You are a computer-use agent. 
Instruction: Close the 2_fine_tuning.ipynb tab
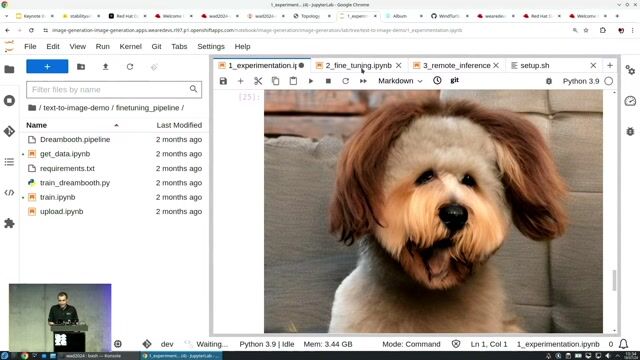tap(399, 65)
